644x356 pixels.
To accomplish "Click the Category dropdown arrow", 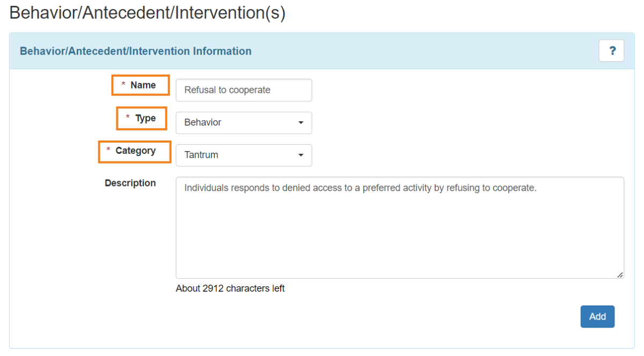I will click(302, 155).
